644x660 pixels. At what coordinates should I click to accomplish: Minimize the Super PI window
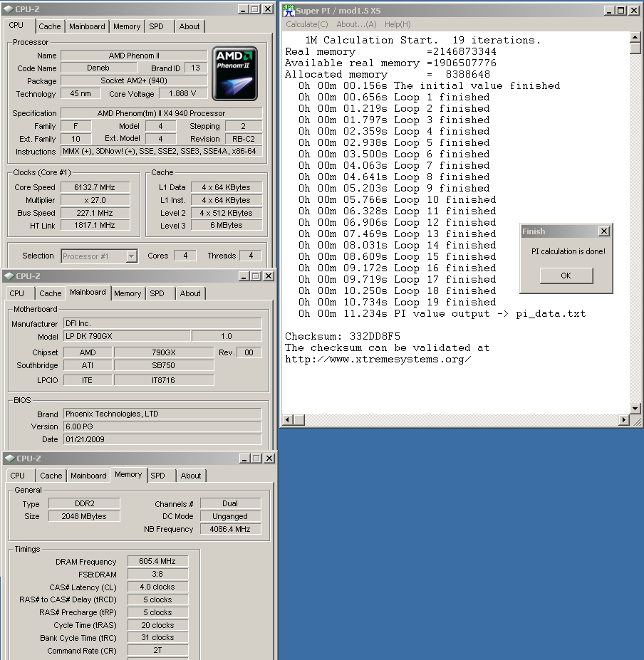pos(609,10)
